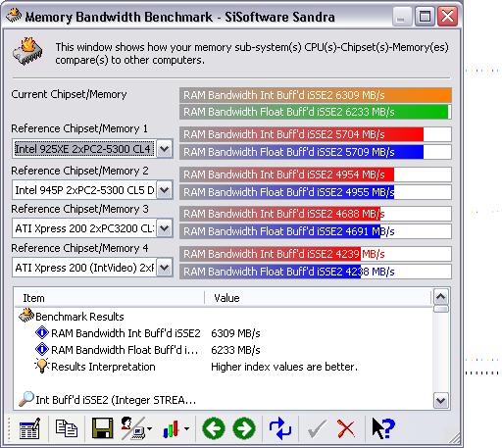Viewport: 502px width, 448px height.
Task: Select the Results Interpretation row
Action: [224, 367]
